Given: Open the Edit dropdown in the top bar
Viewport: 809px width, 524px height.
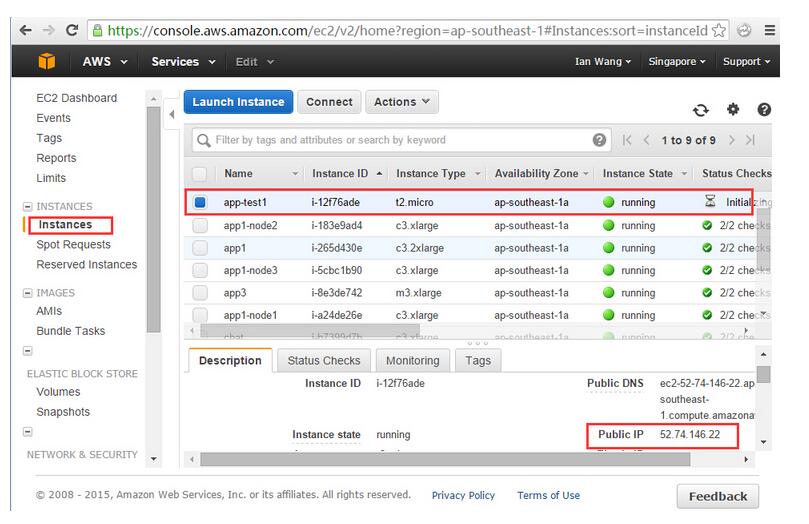Looking at the screenshot, I should 254,62.
